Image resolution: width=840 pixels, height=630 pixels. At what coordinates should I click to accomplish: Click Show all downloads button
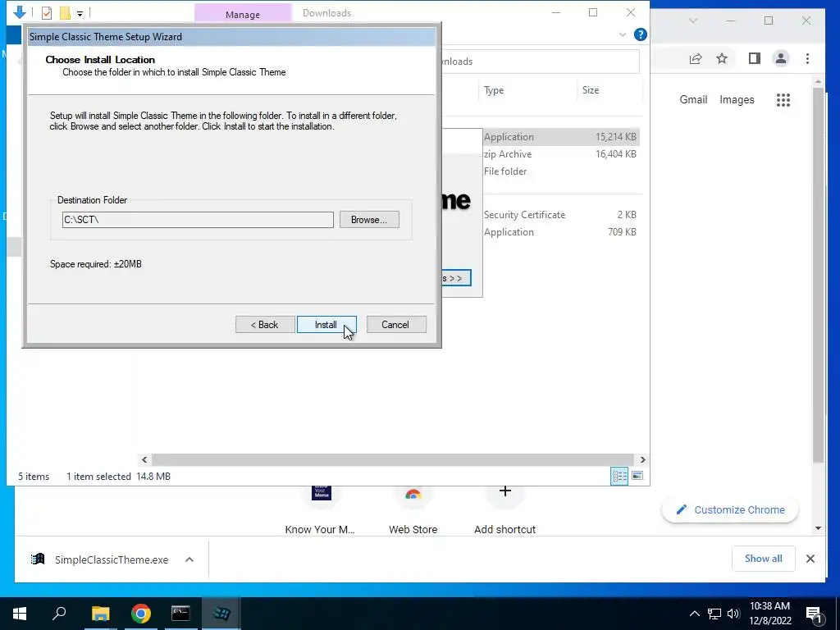[x=764, y=559]
